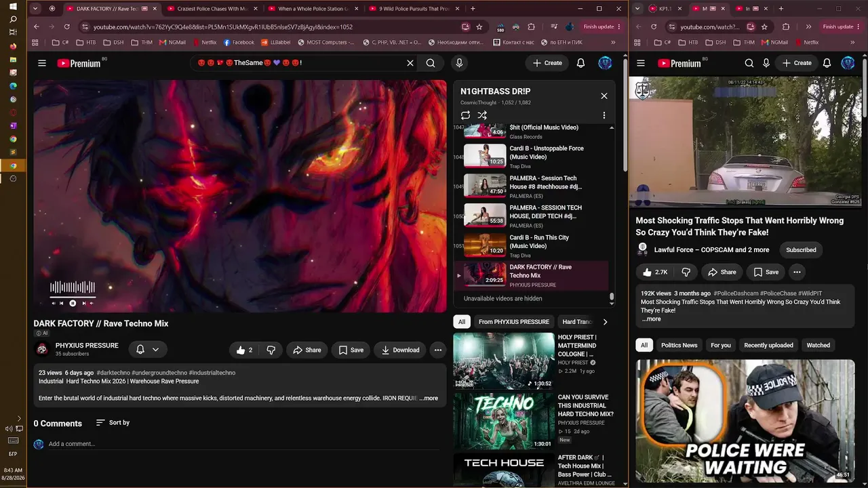Open the notification preferences dropdown for PHYXIUS PRESSURE
The height and width of the screenshot is (488, 868).
tap(147, 349)
